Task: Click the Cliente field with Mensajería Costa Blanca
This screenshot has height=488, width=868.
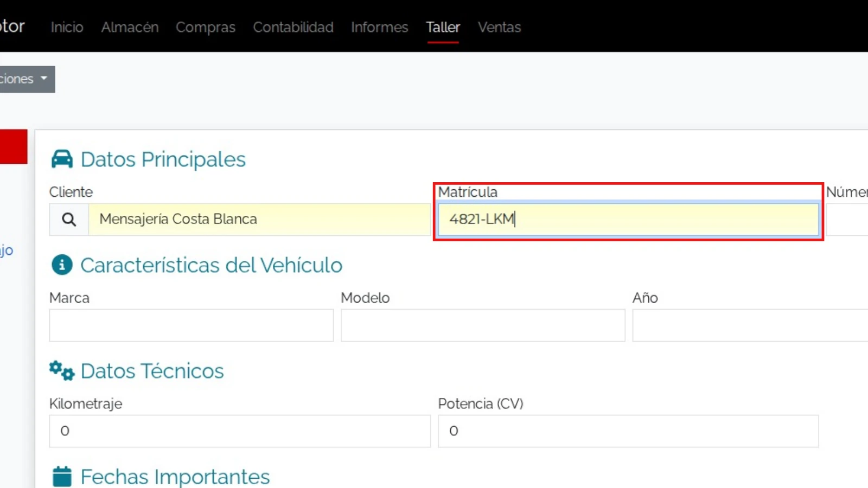Action: pyautogui.click(x=259, y=220)
